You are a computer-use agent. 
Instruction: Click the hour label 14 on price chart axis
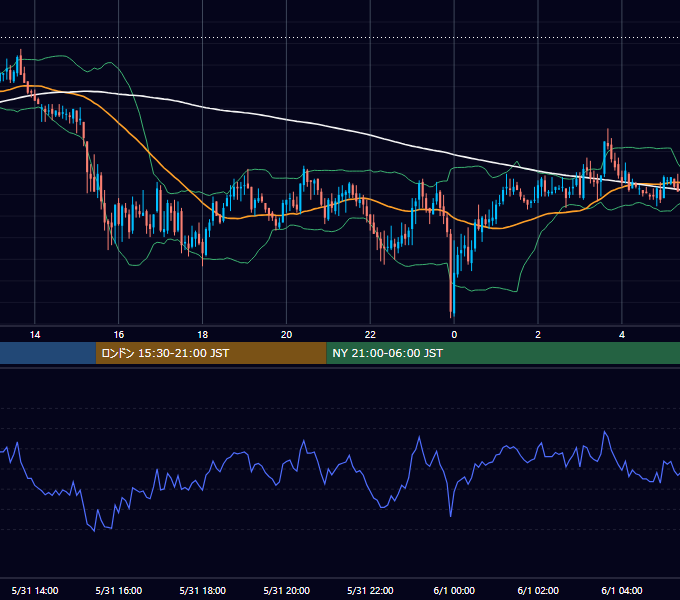coord(35,335)
